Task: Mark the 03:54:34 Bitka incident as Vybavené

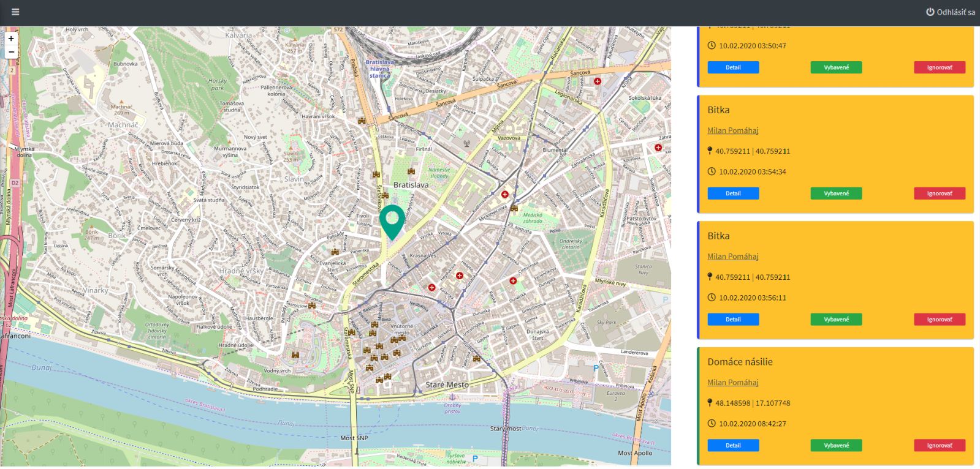Action: pos(836,193)
